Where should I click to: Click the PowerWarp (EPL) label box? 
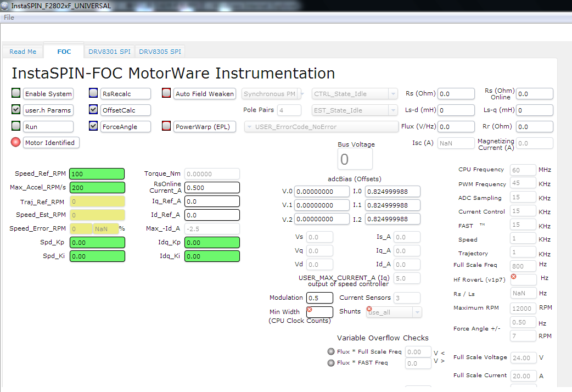[205, 127]
